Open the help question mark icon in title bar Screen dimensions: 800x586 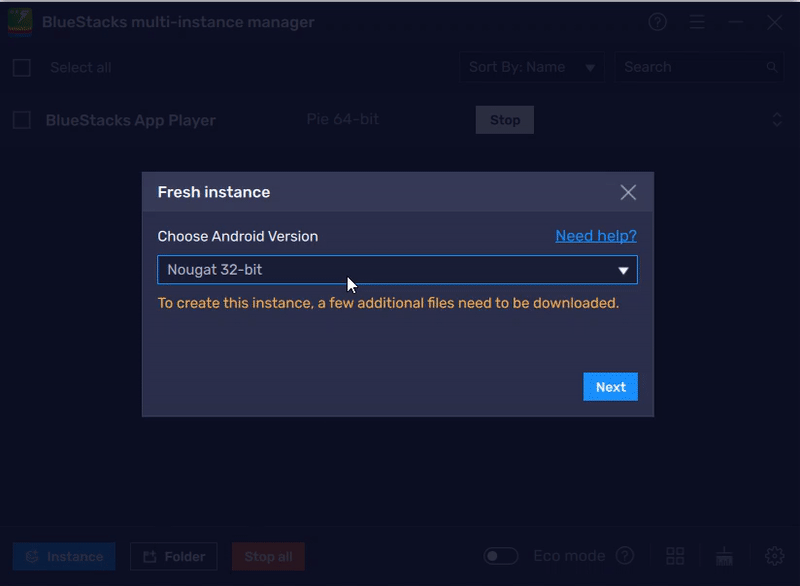(658, 22)
